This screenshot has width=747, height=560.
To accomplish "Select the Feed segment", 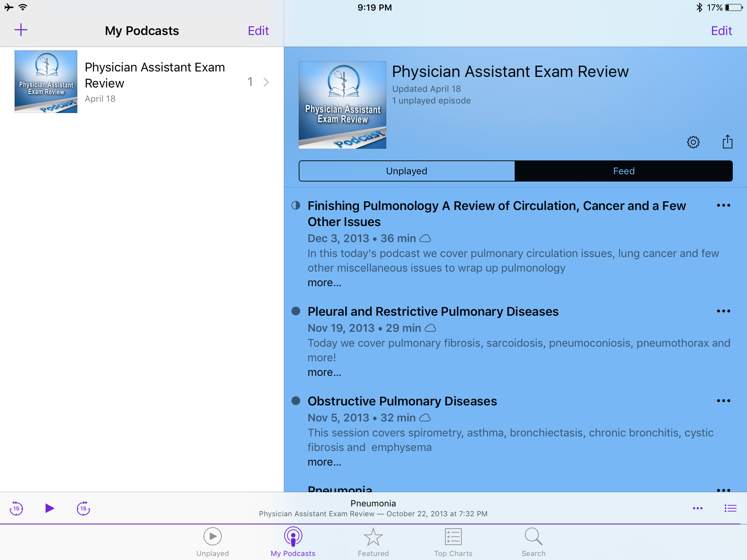I will pos(623,171).
